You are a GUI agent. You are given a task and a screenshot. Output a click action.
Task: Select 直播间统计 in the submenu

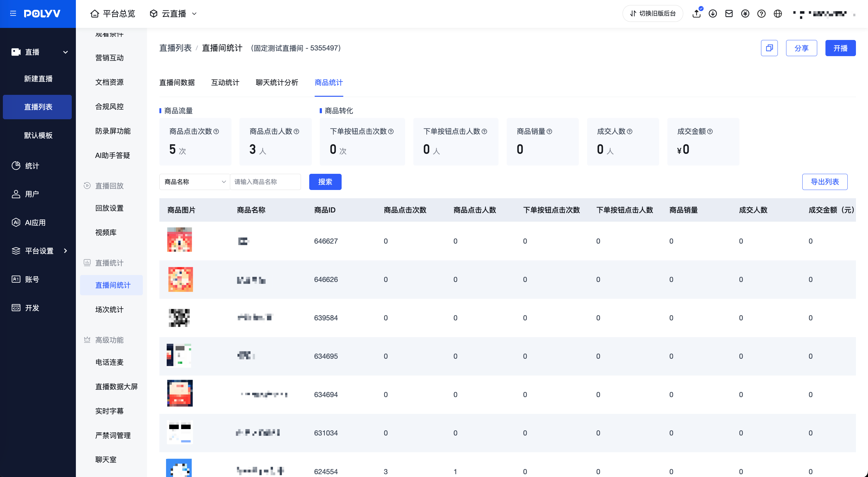(x=111, y=285)
